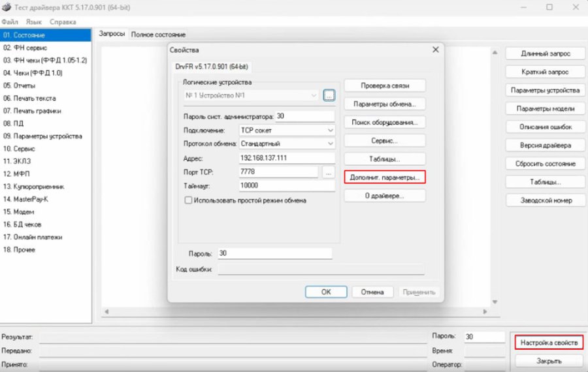Select 16. БД чеков item

45,225
